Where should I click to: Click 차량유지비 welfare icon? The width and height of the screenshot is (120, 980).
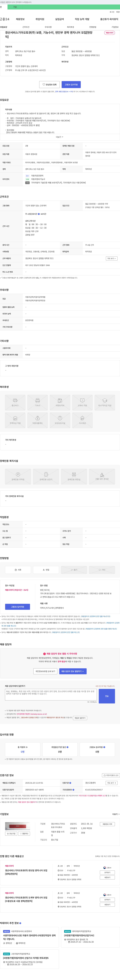pos(60,402)
